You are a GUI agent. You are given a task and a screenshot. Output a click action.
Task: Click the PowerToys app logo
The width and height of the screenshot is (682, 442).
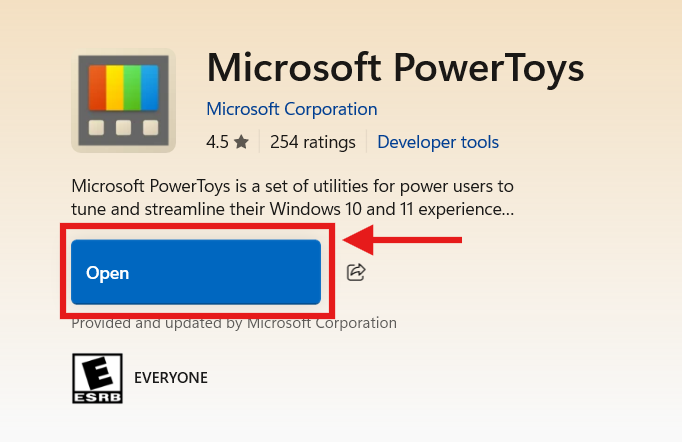123,100
